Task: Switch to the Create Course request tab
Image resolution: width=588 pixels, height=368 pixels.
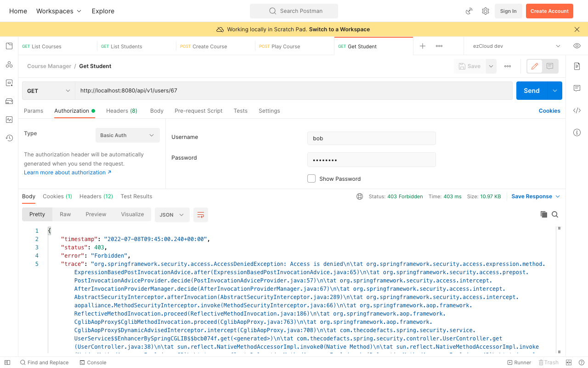Action: point(216,46)
